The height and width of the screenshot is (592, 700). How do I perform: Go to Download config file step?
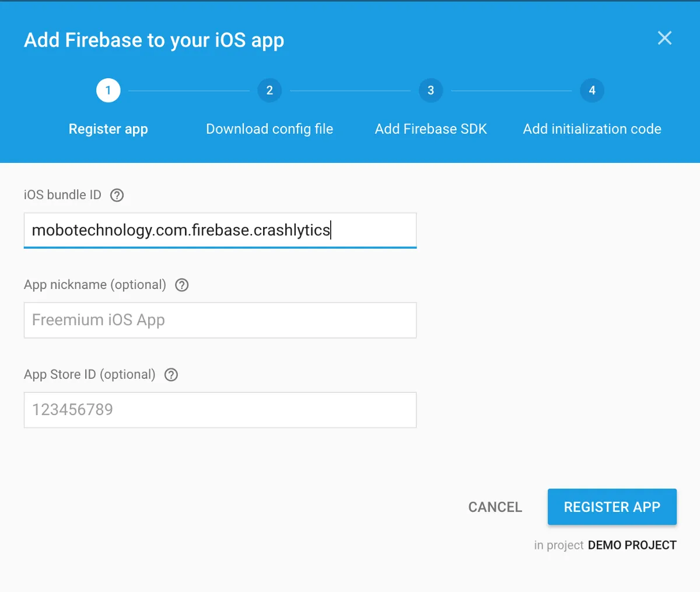point(269,129)
